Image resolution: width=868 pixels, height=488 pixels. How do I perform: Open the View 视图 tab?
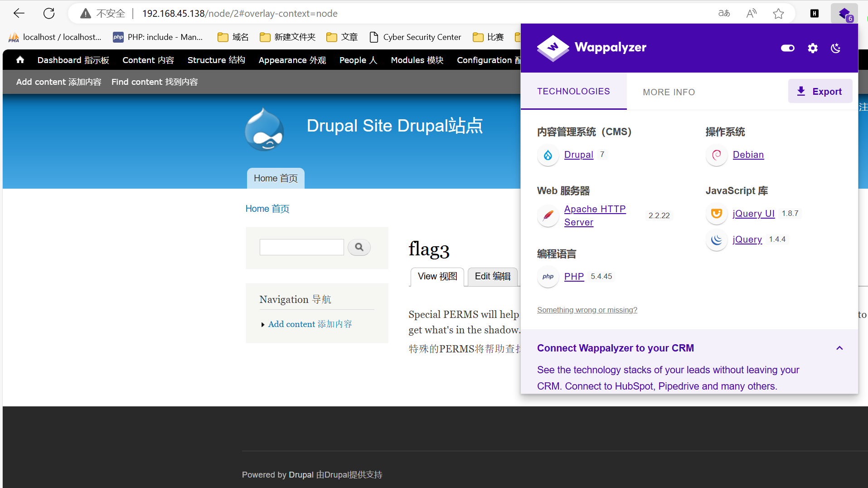(x=437, y=277)
